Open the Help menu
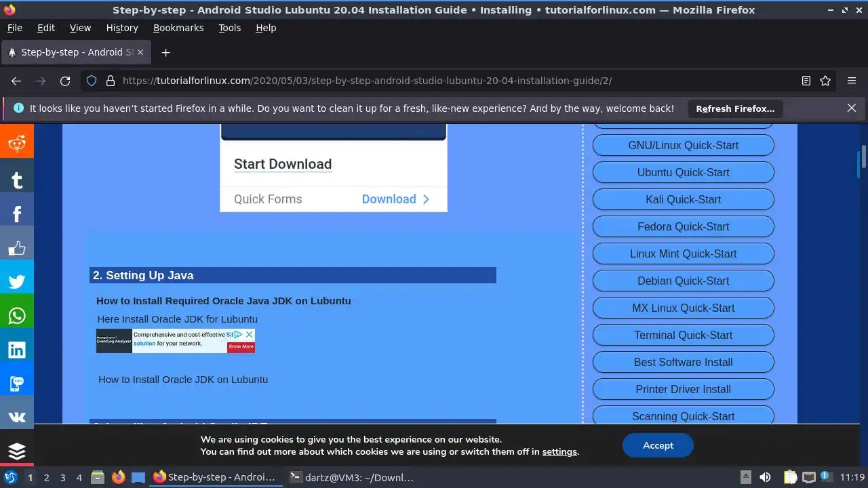 click(x=266, y=28)
